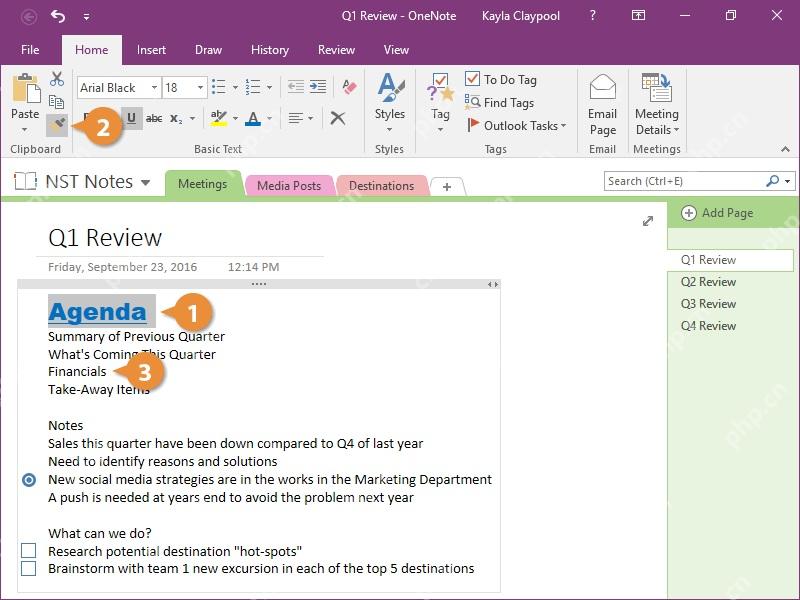Open the highlight color dropdown arrow
The width and height of the screenshot is (800, 600).
pos(235,118)
